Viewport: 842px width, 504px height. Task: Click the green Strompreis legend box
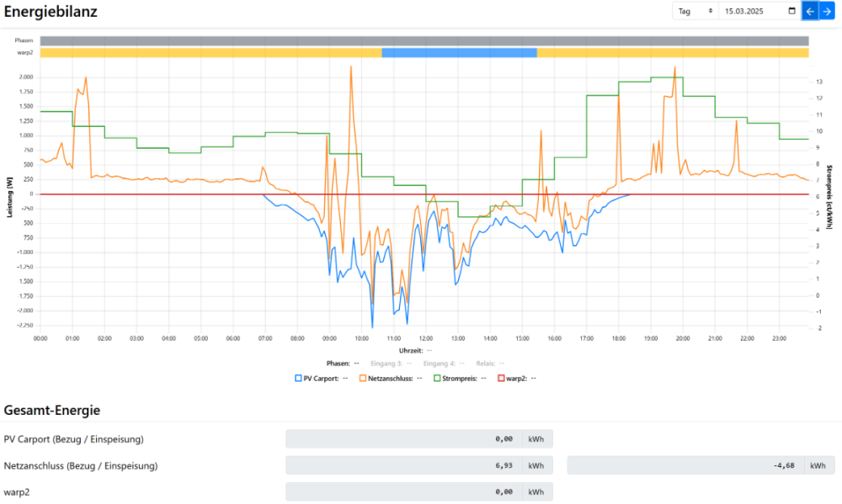coord(438,379)
